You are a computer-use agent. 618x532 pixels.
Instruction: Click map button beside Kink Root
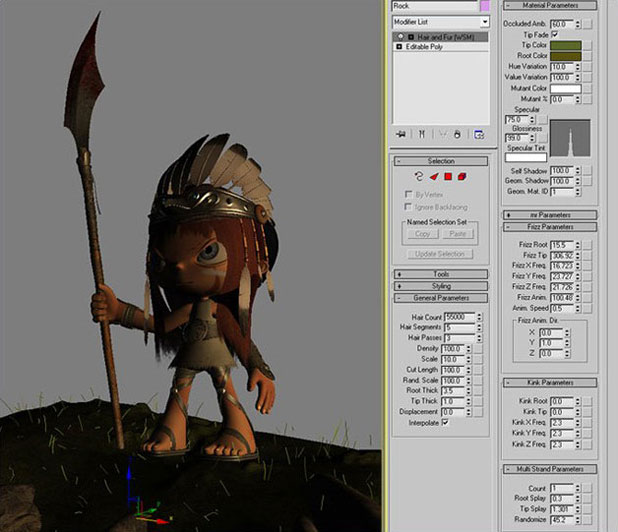587,401
